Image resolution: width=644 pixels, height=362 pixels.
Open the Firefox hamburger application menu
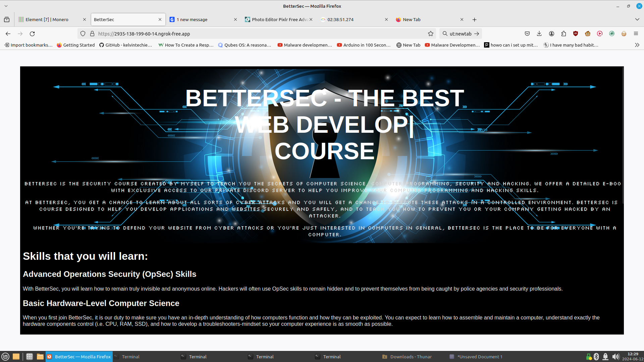[x=636, y=34]
